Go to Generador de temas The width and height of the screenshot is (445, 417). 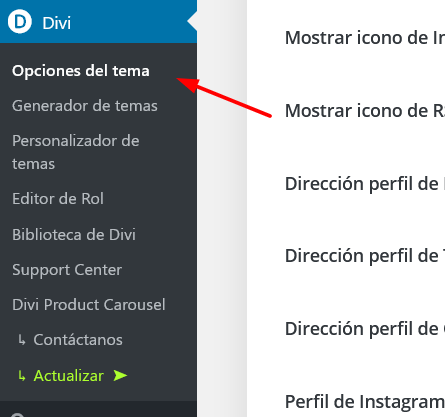(x=85, y=106)
